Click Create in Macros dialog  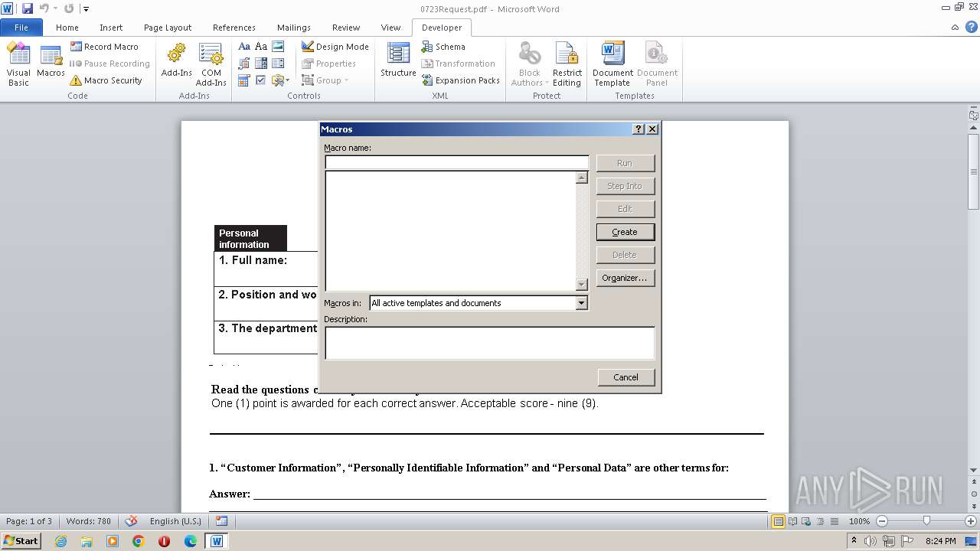click(x=625, y=232)
